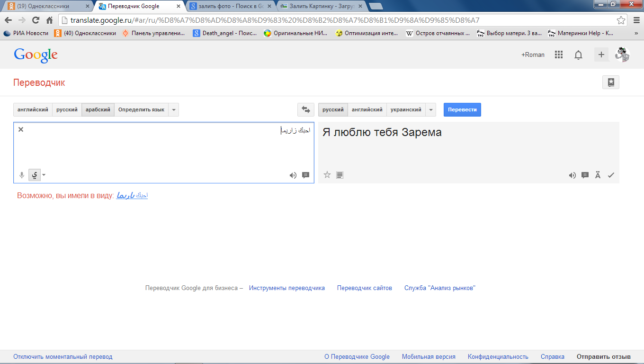Click the address bar URL
The width and height of the screenshot is (644, 364).
275,20
